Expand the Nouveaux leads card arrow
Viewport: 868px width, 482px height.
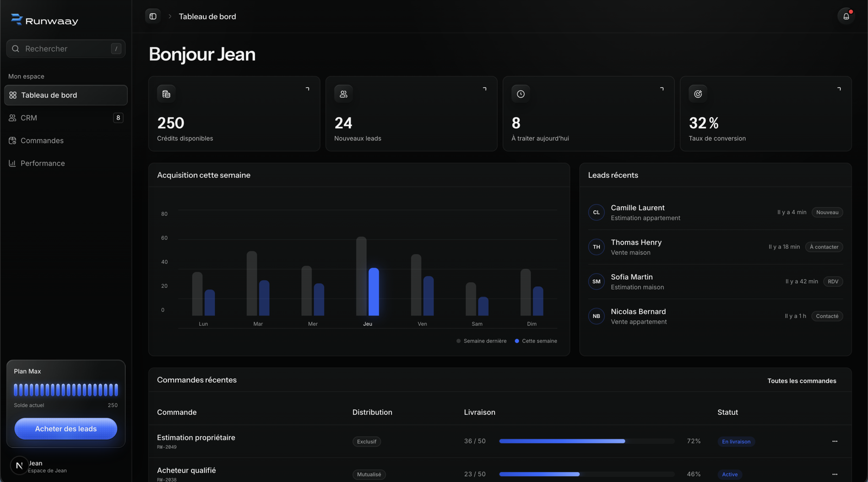coord(484,89)
